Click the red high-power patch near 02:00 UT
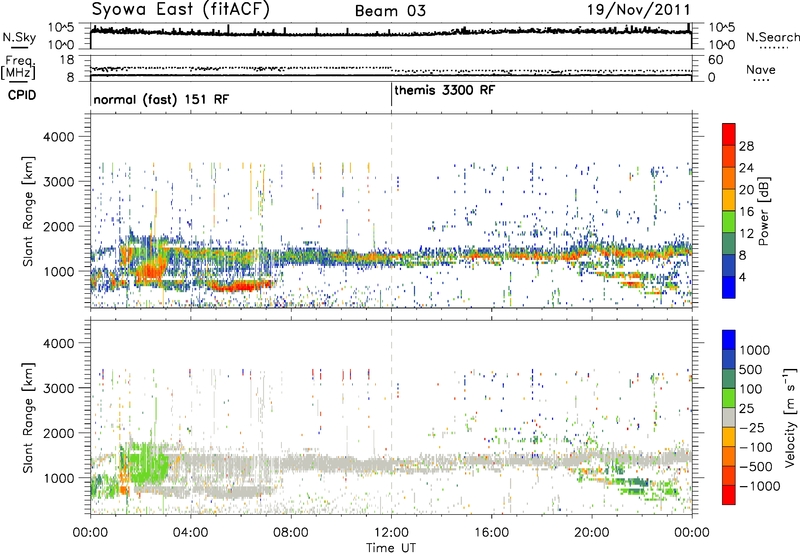This screenshot has width=800, height=554. 150,269
